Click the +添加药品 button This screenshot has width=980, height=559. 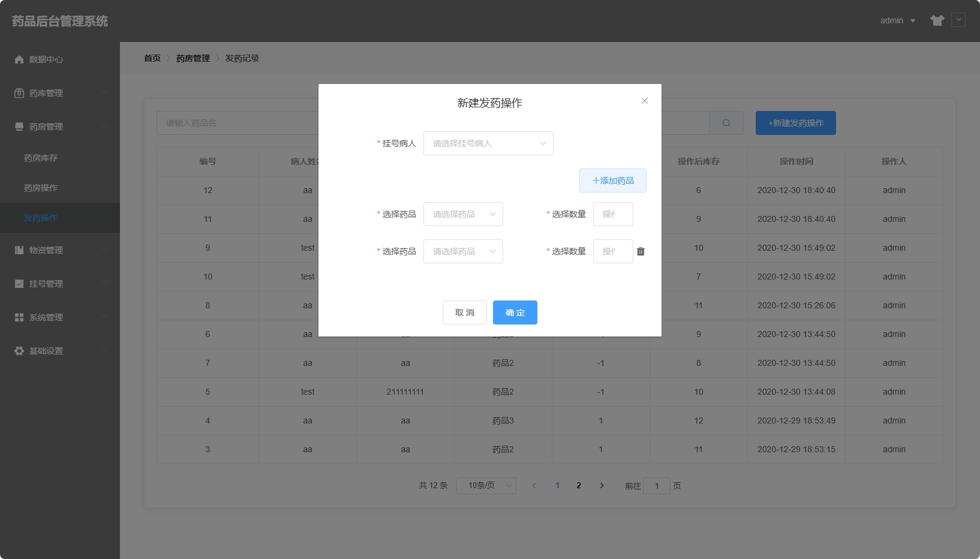[613, 181]
